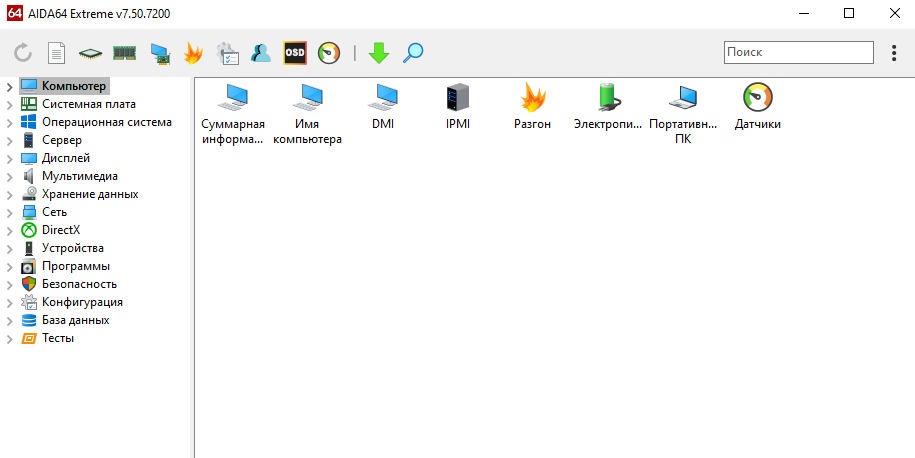The height and width of the screenshot is (458, 915).
Task: Expand the DirectX tree node
Action: click(9, 232)
